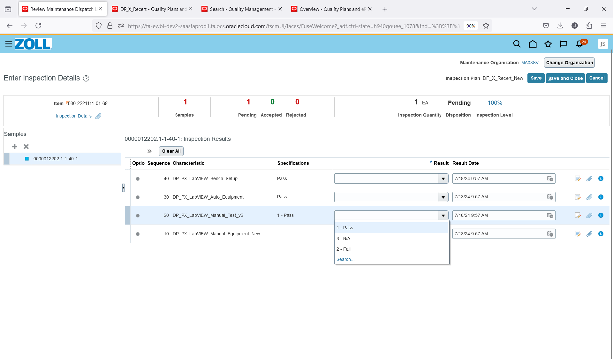Delete the selected sample using the X icon

click(x=26, y=147)
